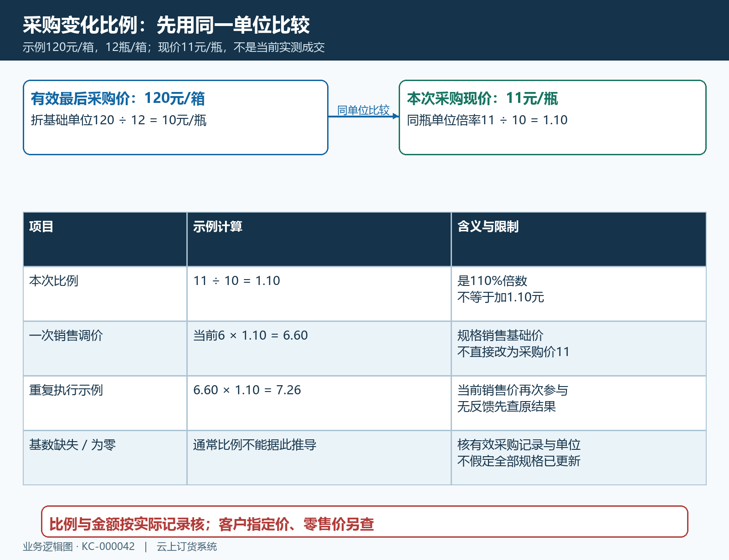Select heading 有效最后采购价：120元/箱
729x560 pixels.
click(x=118, y=98)
